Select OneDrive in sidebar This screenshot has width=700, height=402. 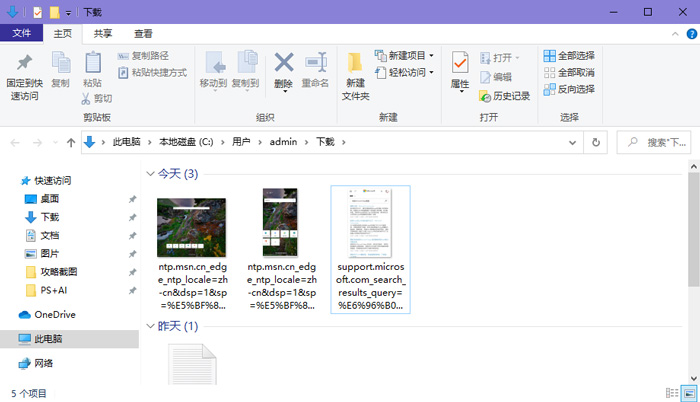pyautogui.click(x=47, y=314)
